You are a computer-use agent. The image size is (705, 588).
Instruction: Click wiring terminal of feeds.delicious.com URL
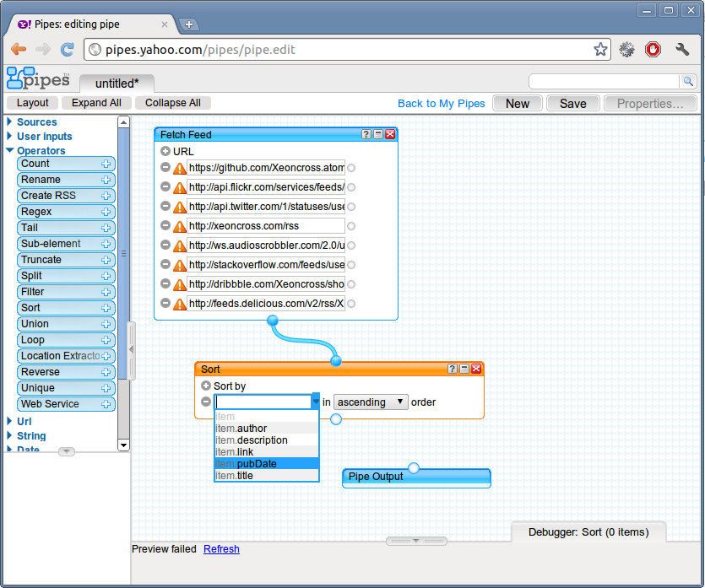[x=351, y=304]
